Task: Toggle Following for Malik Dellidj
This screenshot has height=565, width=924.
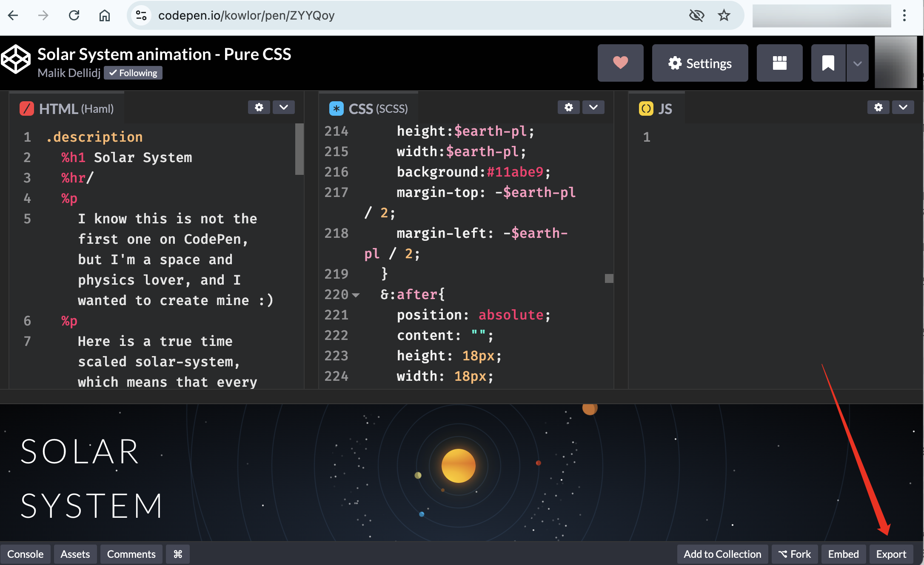Action: (x=134, y=73)
